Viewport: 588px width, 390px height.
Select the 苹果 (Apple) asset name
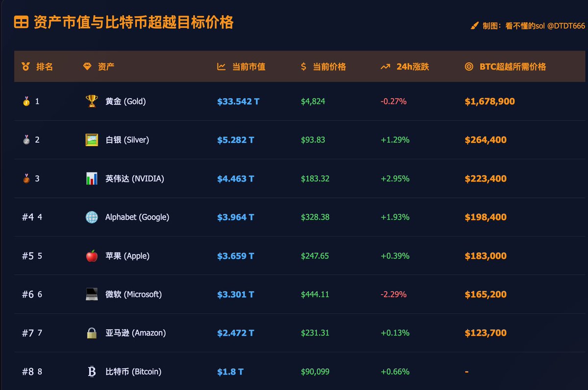[x=127, y=256]
